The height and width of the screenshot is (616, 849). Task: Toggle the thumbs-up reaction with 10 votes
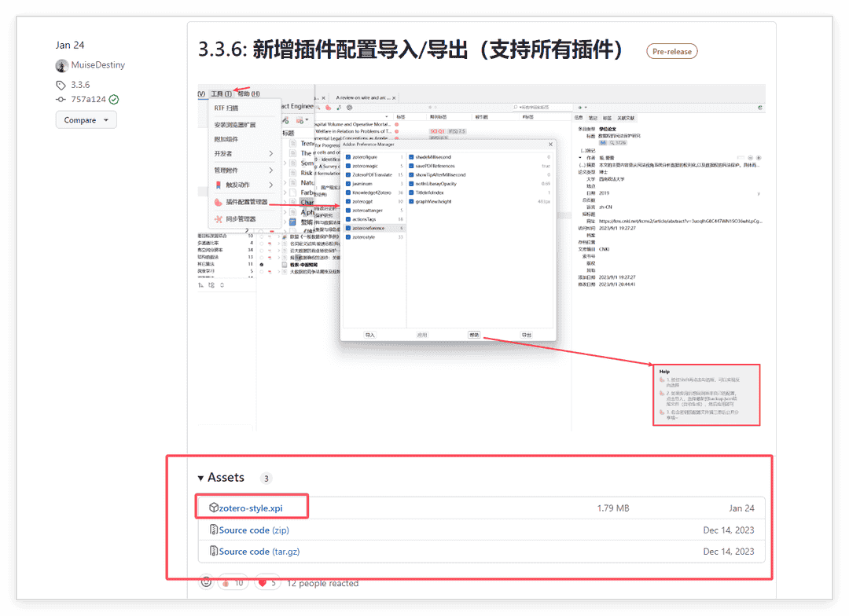(x=233, y=583)
